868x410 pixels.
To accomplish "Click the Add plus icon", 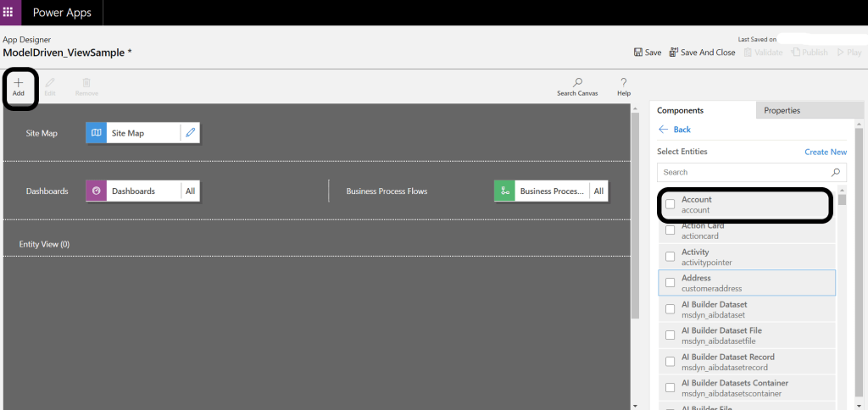I will coord(19,83).
